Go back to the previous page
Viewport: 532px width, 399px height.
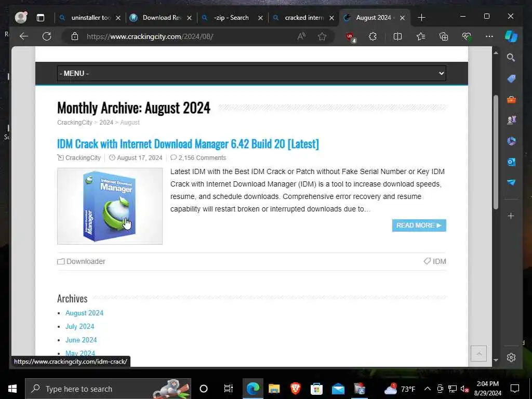click(x=24, y=36)
